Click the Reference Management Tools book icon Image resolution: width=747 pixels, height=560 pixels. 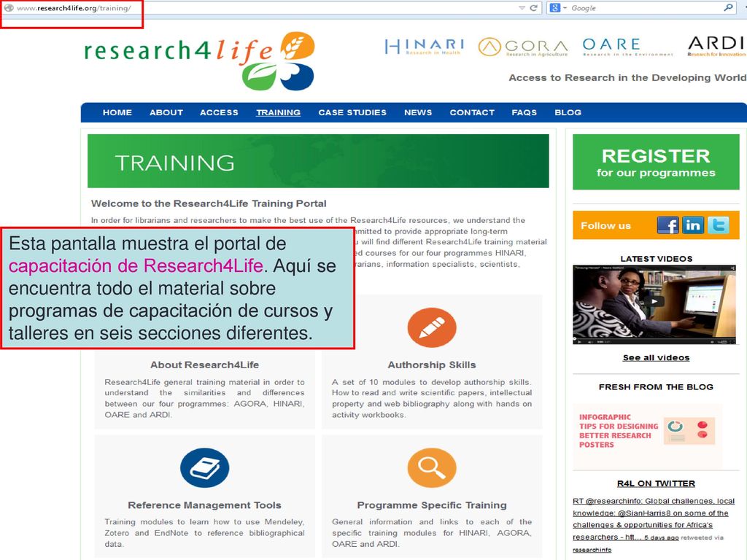205,467
